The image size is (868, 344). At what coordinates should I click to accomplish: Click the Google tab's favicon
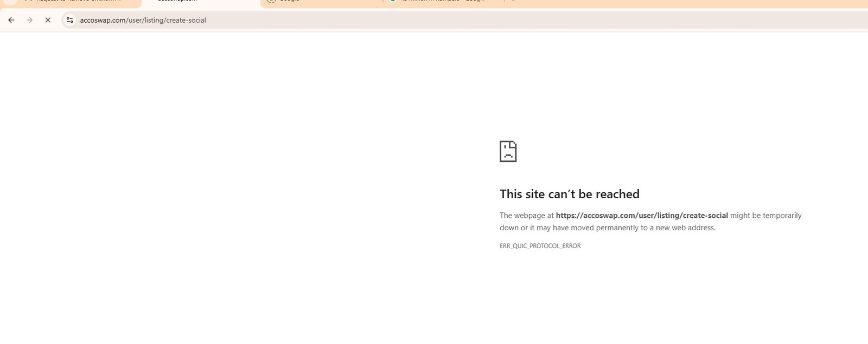click(271, 2)
